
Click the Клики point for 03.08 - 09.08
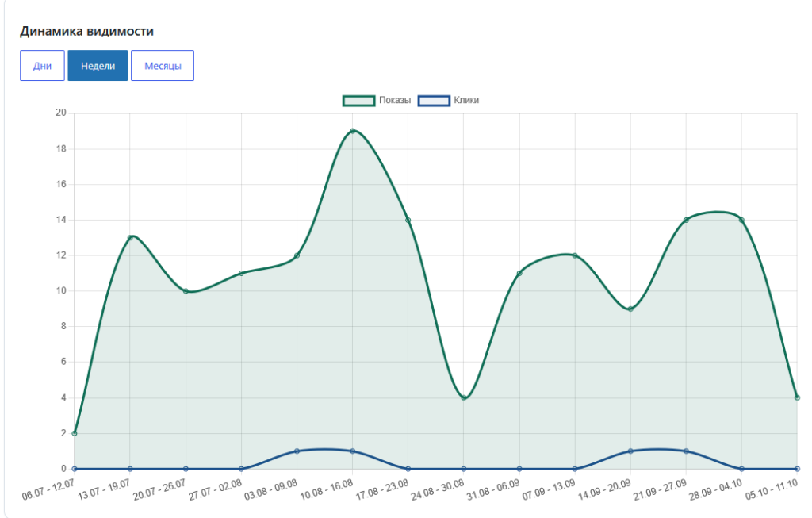[x=297, y=451]
